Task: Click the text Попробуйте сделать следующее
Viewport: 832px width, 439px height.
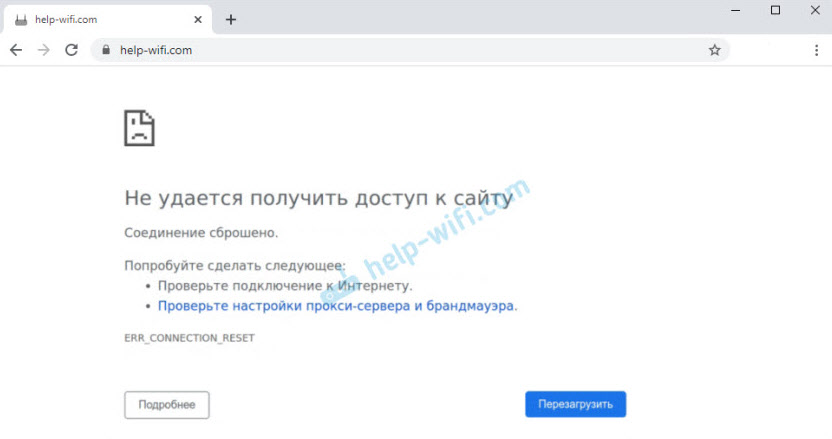Action: click(x=235, y=265)
